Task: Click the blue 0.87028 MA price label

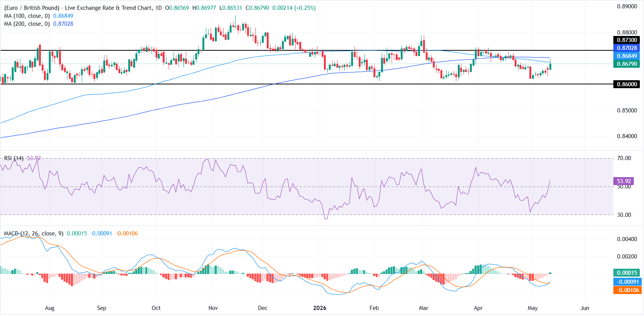Action: pos(627,48)
